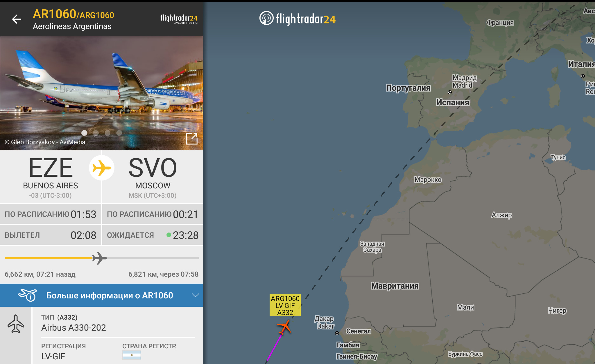Click the flight info plane icon in blue bar
The height and width of the screenshot is (364, 595).
pos(28,295)
